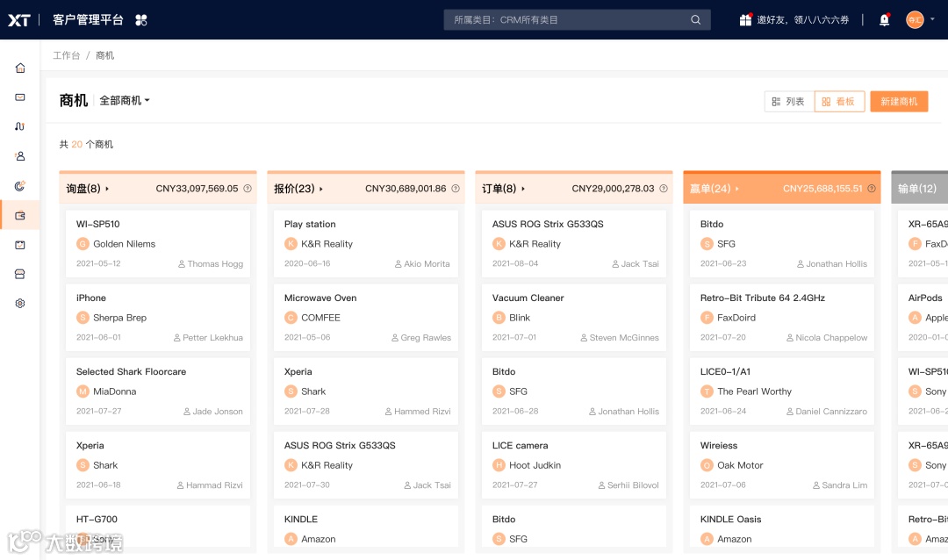Open the account dropdown arrow beside avatar
This screenshot has width=948, height=560.
pyautogui.click(x=932, y=19)
